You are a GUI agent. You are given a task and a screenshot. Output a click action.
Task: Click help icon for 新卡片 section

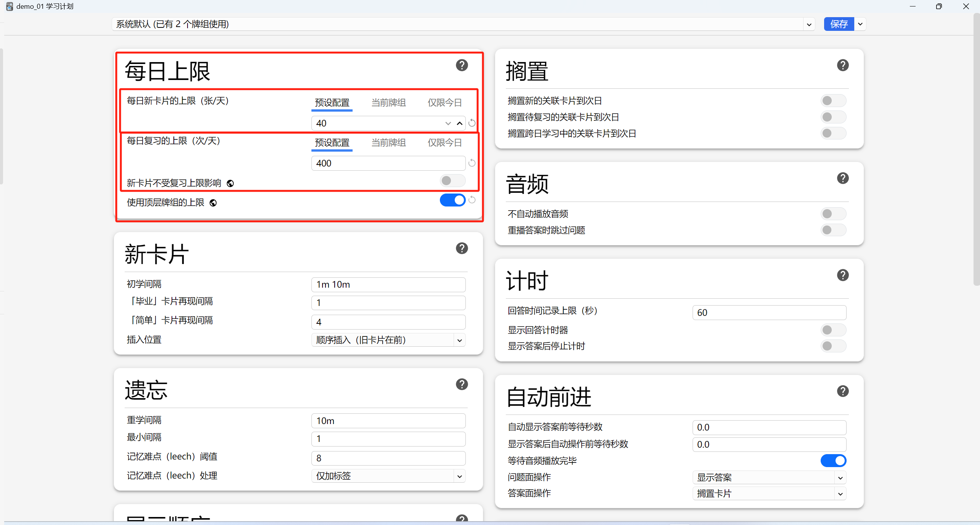pos(462,248)
